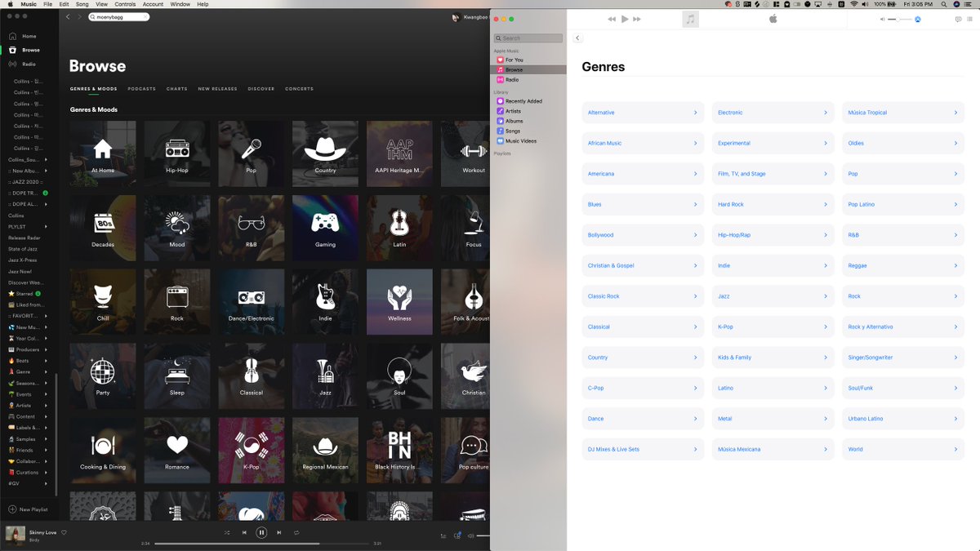Open Radio in the Spotify sidebar
Viewport: 980px width, 551px height.
[x=23, y=64]
